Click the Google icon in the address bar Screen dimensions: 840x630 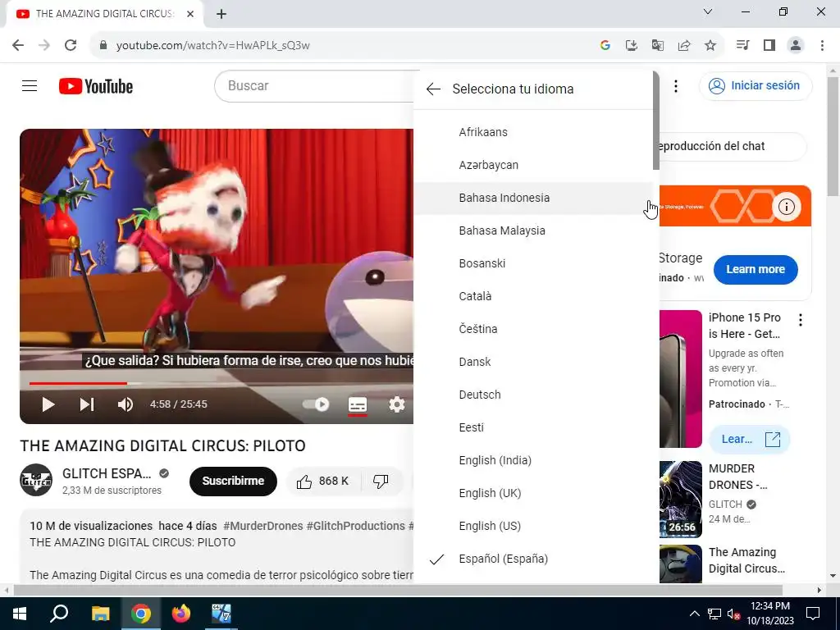[605, 46]
